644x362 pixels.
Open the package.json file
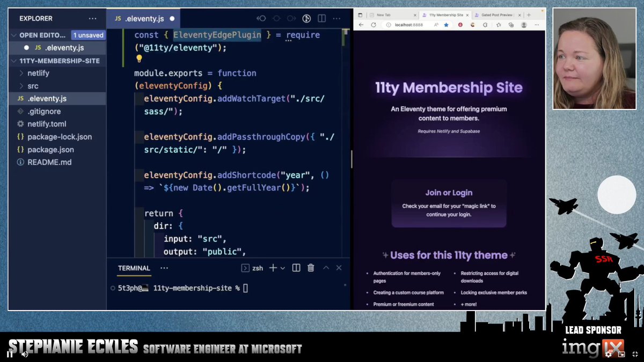[x=57, y=150]
